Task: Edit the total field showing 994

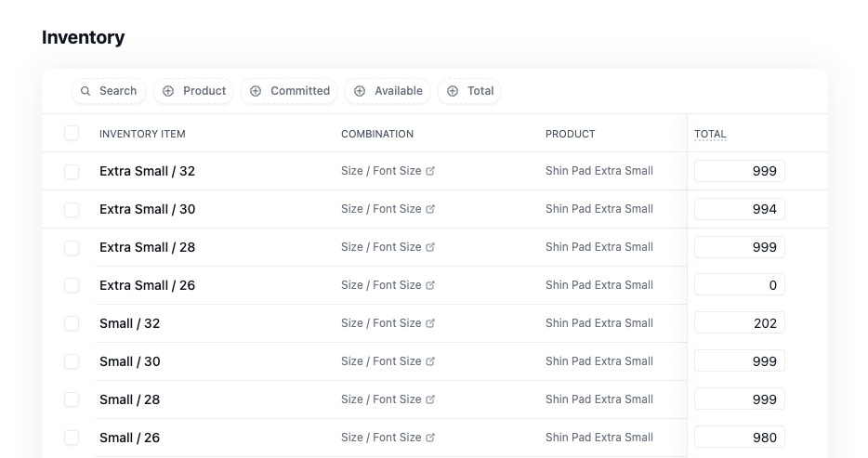Action: click(x=740, y=209)
